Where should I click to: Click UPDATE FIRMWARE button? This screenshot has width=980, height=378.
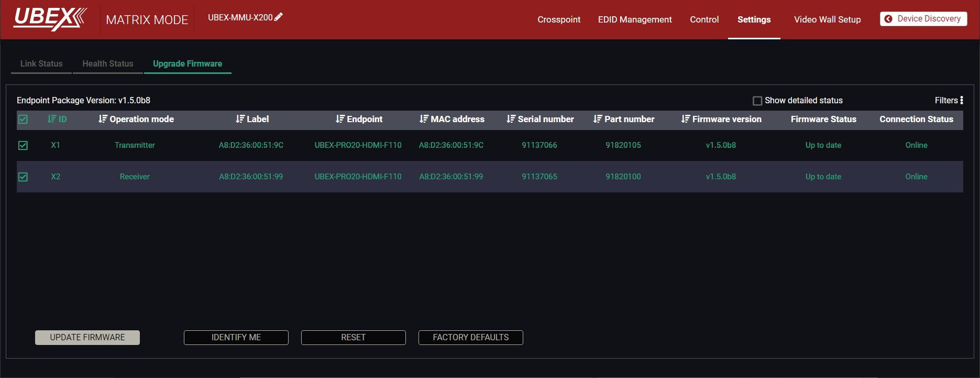[87, 338]
